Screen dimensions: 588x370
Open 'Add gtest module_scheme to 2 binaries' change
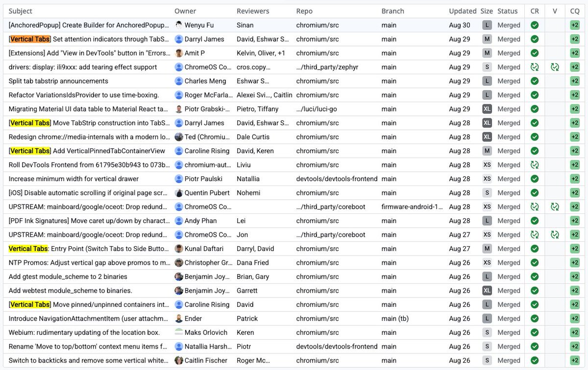(68, 277)
